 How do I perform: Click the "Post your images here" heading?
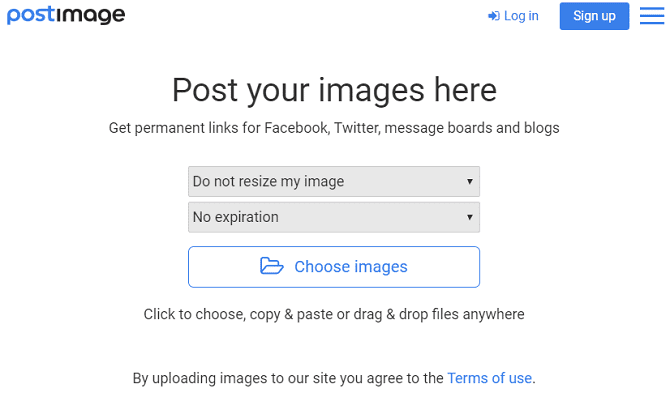[334, 90]
